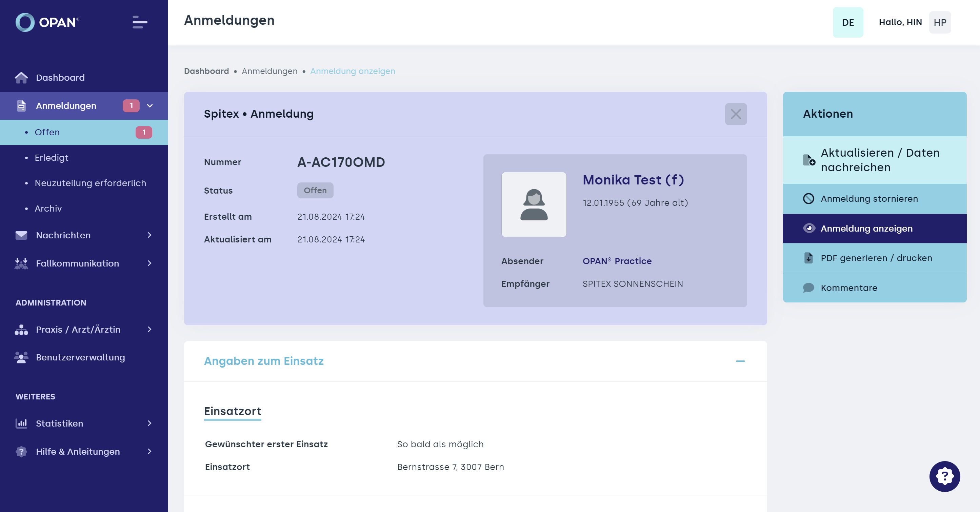This screenshot has height=512, width=980.
Task: Open the Kommentare action
Action: [x=874, y=288]
